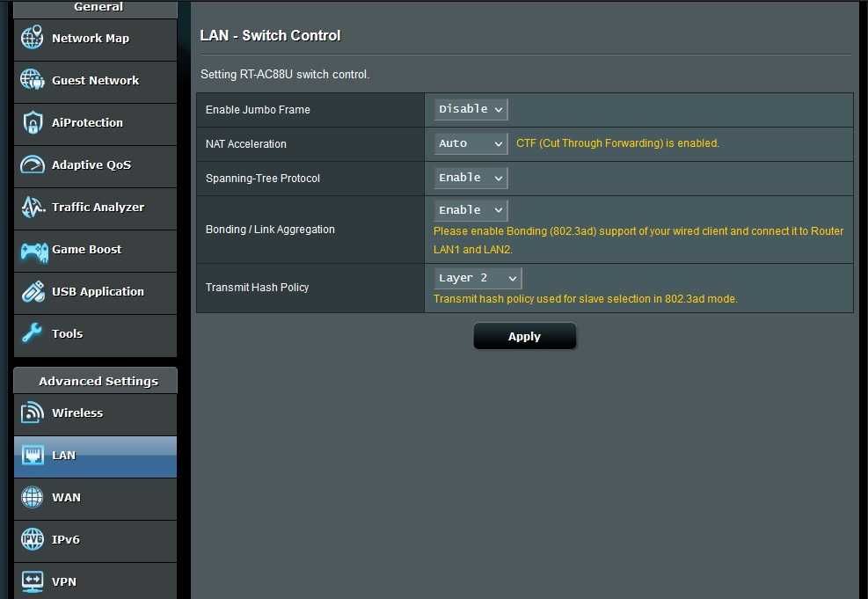This screenshot has height=599, width=868.
Task: Open the NAT Acceleration Auto dropdown
Action: click(x=470, y=143)
